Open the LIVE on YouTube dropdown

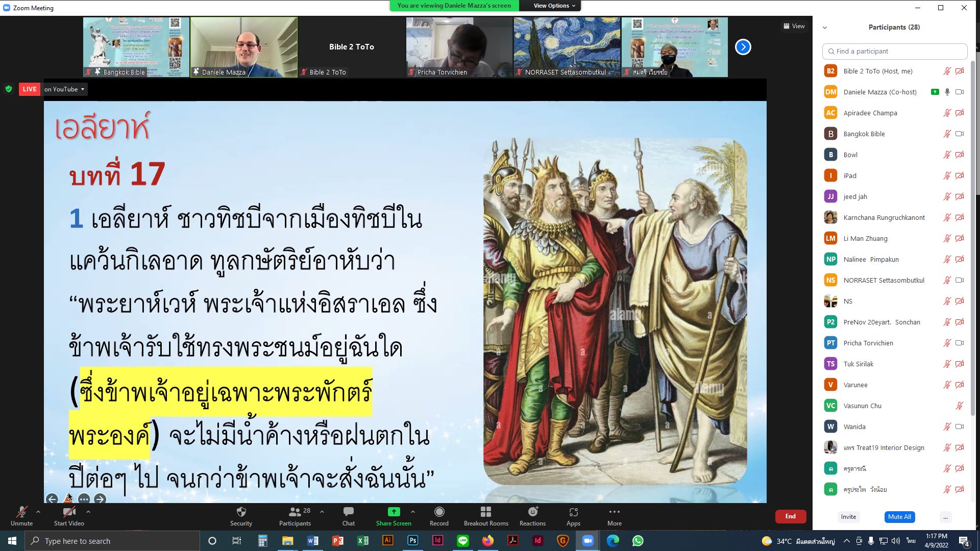64,89
